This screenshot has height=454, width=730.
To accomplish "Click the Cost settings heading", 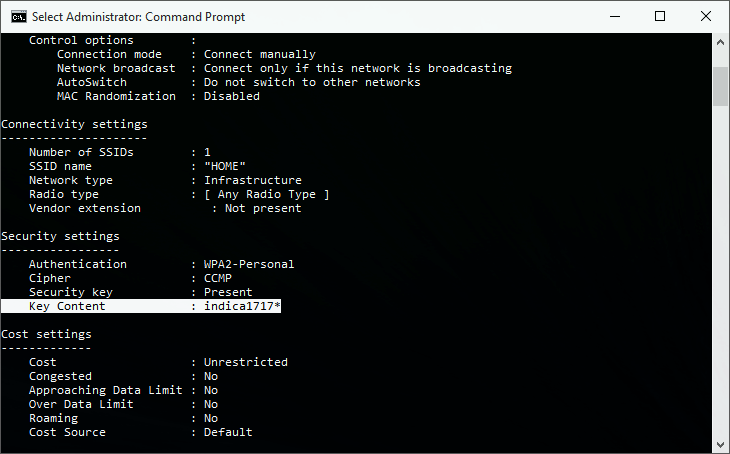I will 47,334.
